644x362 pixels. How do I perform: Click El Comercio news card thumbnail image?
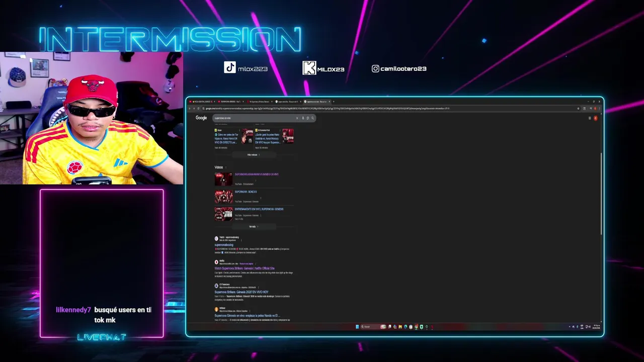(288, 136)
